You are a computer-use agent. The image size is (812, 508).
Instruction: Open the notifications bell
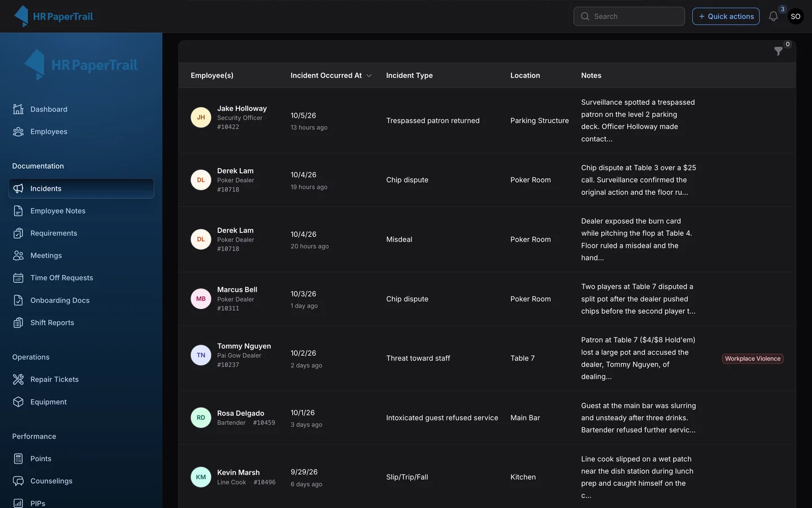coord(773,16)
